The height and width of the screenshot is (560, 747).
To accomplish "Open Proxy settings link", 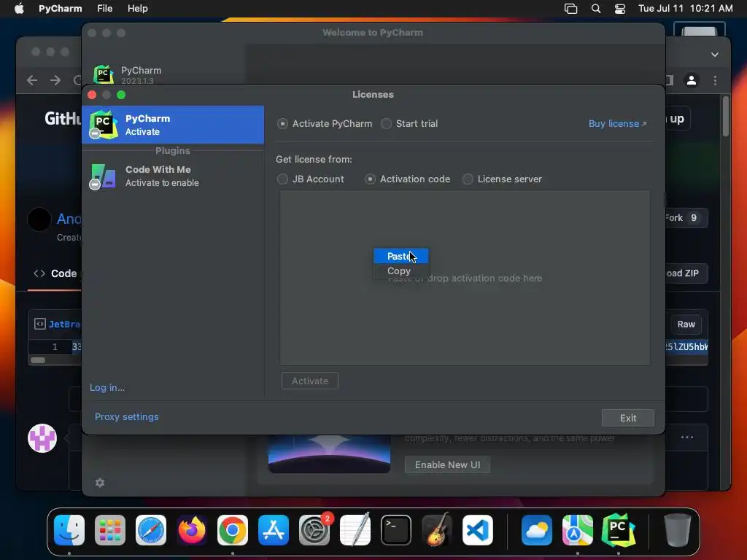I will 127,416.
